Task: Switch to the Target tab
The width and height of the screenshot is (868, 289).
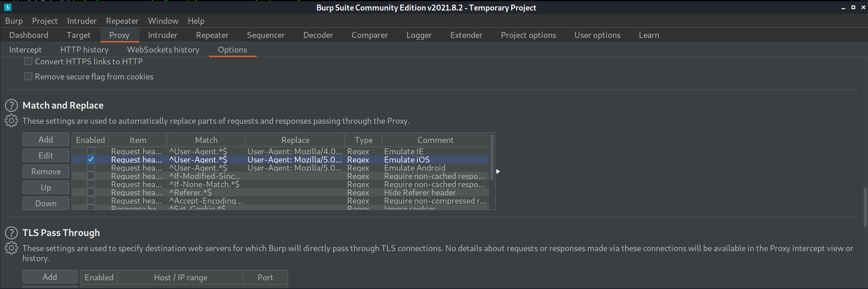Action: [79, 35]
